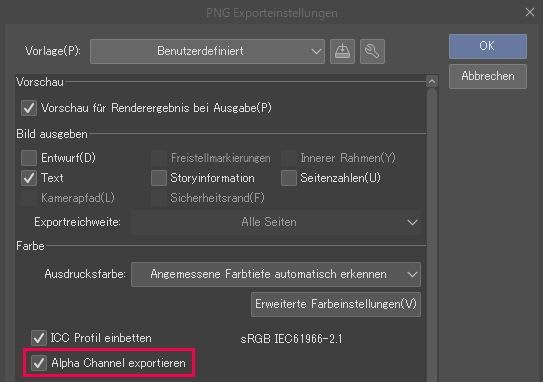The image size is (543, 382).
Task: Open Erweiterte Farbeinstellungen(V)
Action: [336, 304]
